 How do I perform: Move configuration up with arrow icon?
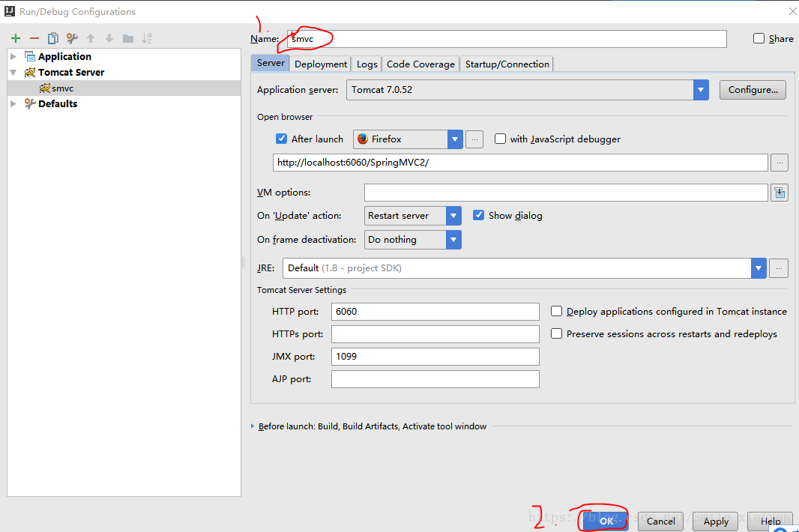tap(91, 38)
